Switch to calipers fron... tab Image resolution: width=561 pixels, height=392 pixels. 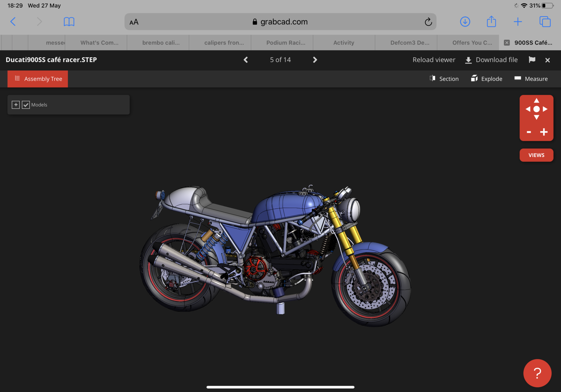point(220,42)
